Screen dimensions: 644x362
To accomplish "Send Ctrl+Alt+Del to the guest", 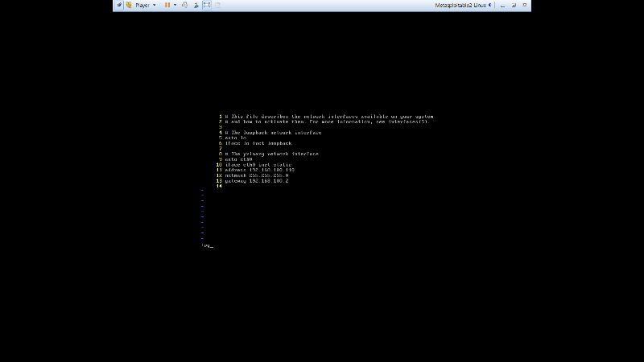I will point(185,5).
